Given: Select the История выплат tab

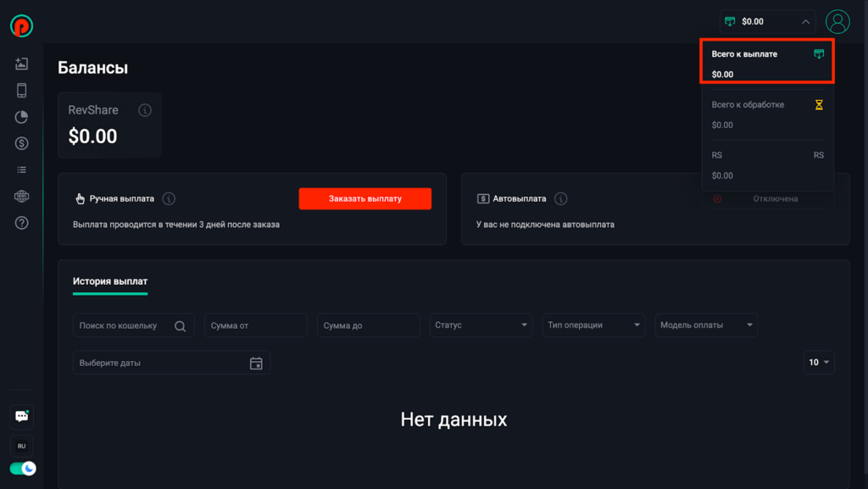Looking at the screenshot, I should (x=110, y=282).
